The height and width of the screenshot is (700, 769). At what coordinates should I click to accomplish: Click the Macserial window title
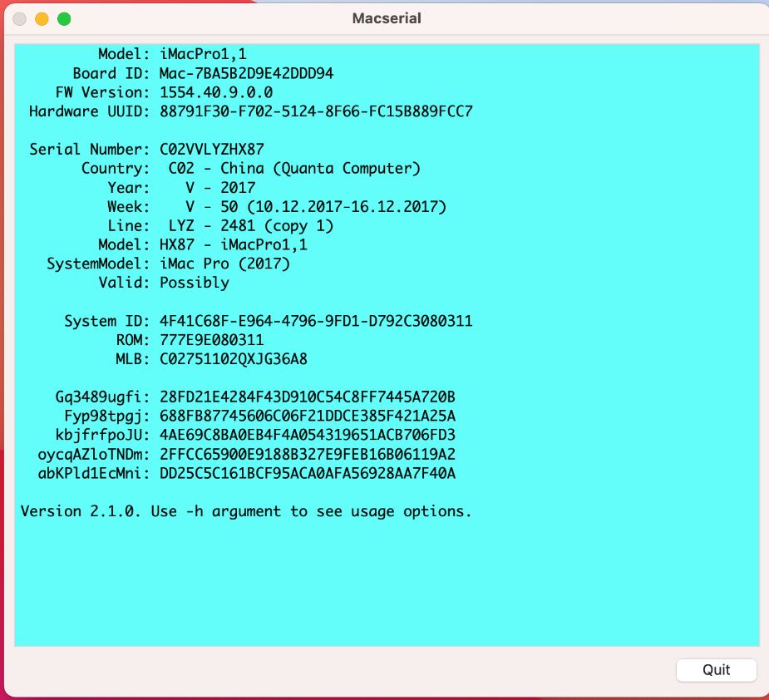point(387,18)
